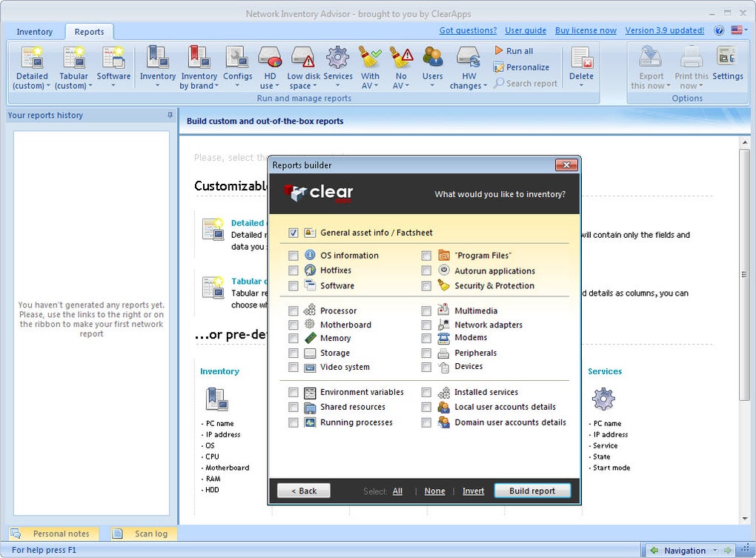Open Detailed (custom) report icon in ribbon
This screenshot has height=558, width=756.
32,57
